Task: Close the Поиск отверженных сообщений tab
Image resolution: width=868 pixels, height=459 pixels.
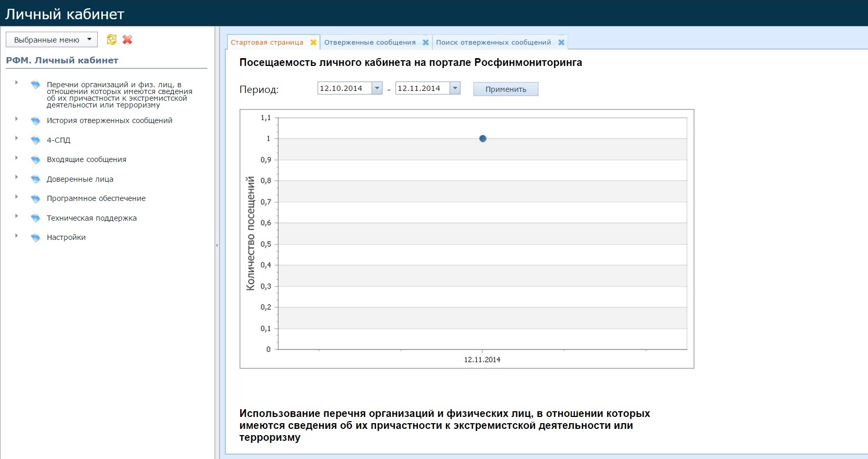Action: 561,43
